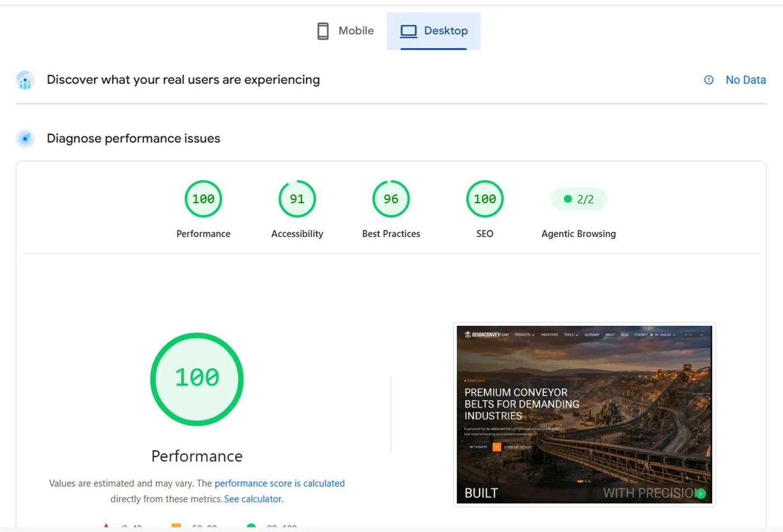Open the SEO 100 score gauge

(485, 199)
